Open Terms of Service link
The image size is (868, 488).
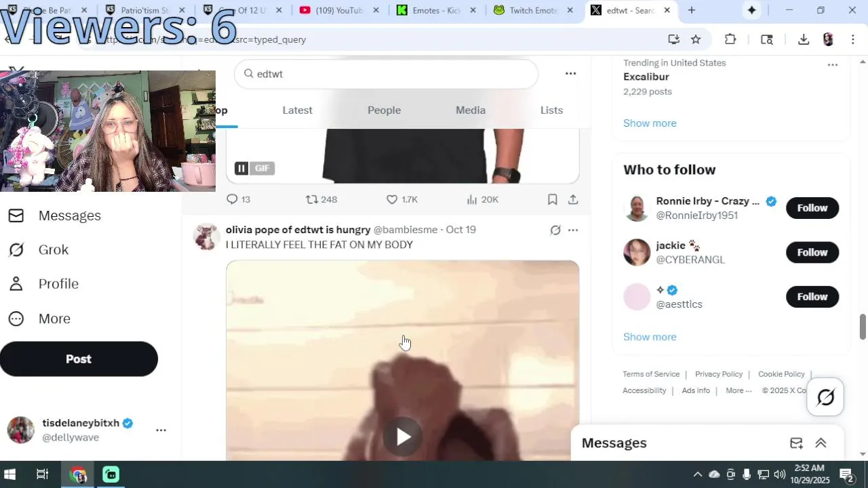(651, 374)
